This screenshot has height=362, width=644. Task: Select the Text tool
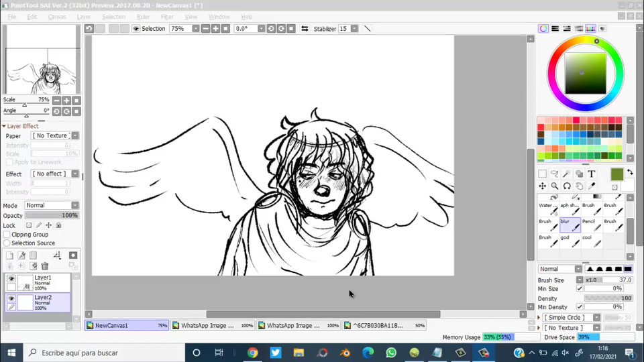[592, 174]
